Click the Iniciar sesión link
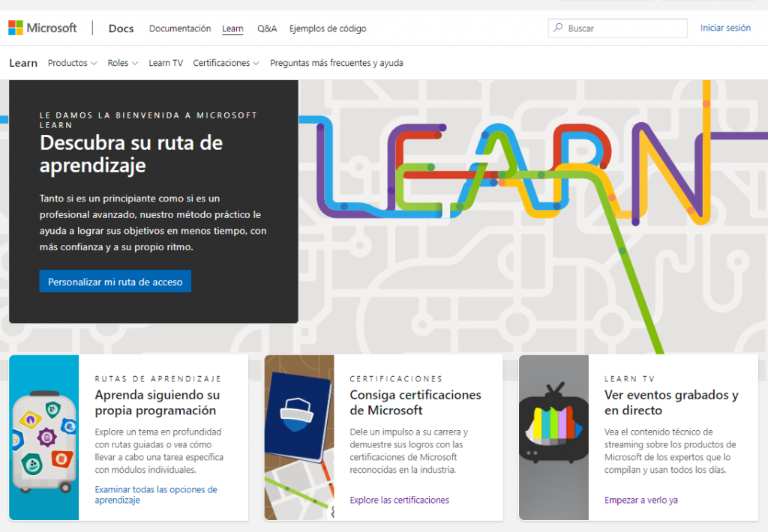The width and height of the screenshot is (768, 532). 725,28
